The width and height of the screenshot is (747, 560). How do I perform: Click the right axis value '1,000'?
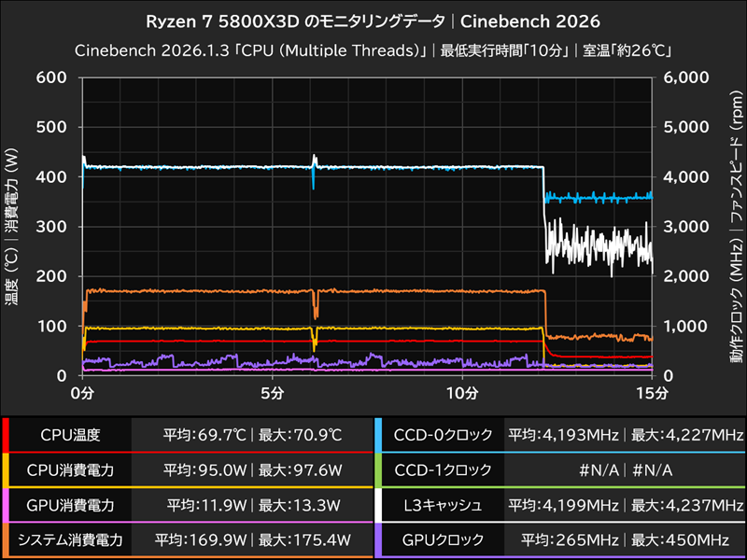click(x=685, y=326)
